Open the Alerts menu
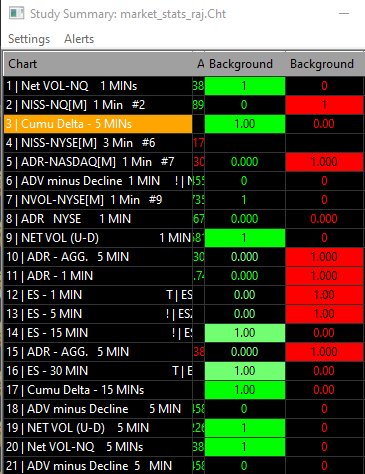Image resolution: width=365 pixels, height=474 pixels. point(79,39)
